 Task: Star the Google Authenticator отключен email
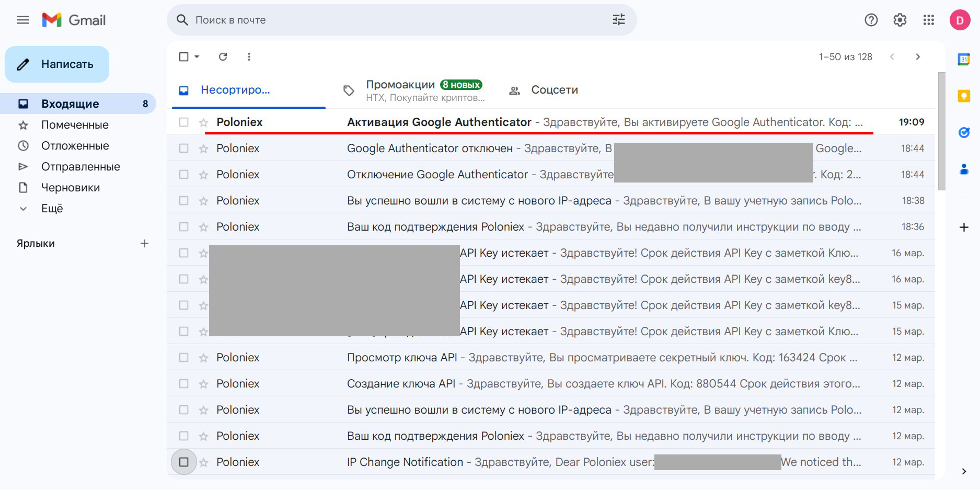[203, 149]
